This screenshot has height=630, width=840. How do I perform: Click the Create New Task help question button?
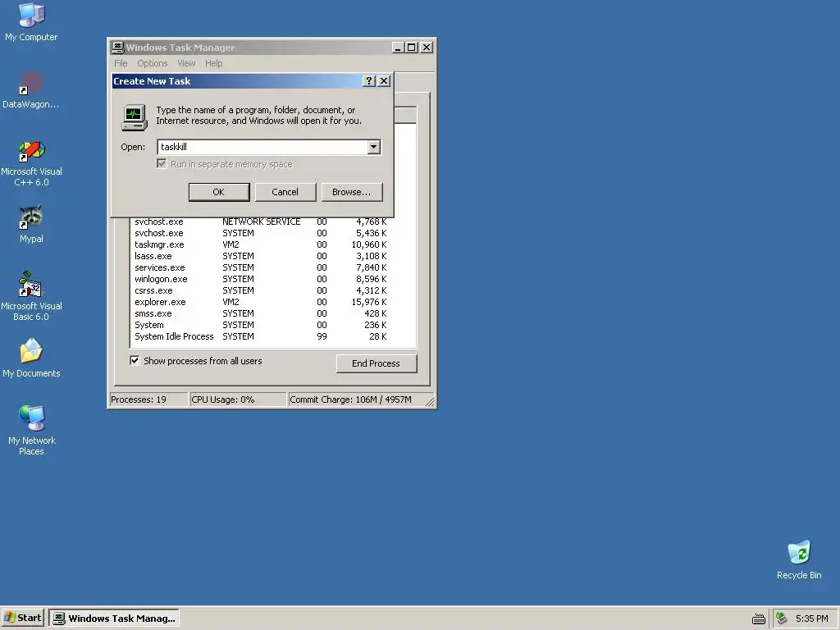coord(369,81)
